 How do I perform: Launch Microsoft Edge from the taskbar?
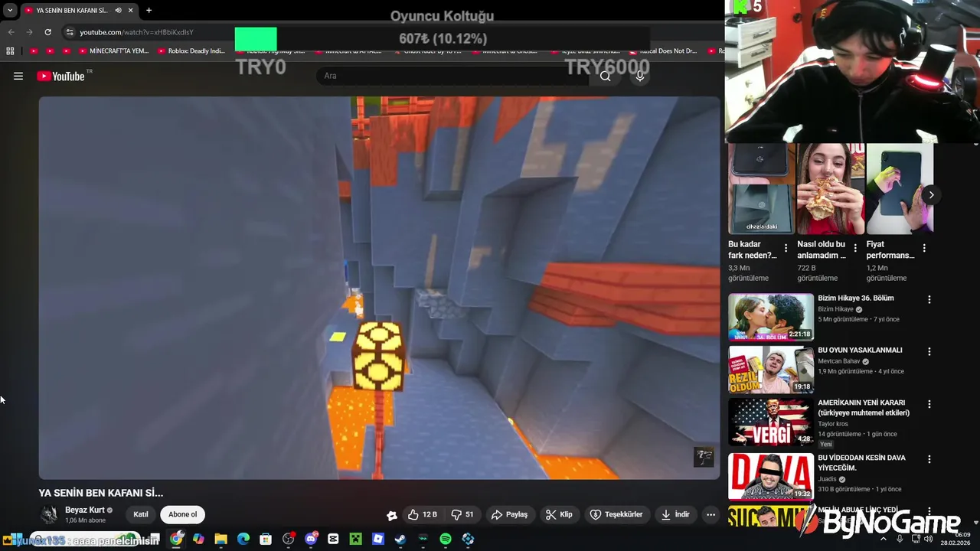coord(243,539)
